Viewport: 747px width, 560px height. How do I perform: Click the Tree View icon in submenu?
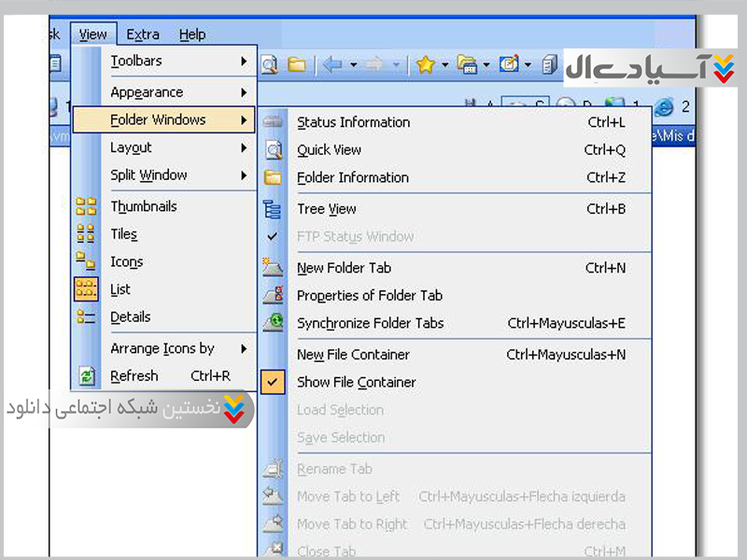click(x=273, y=209)
